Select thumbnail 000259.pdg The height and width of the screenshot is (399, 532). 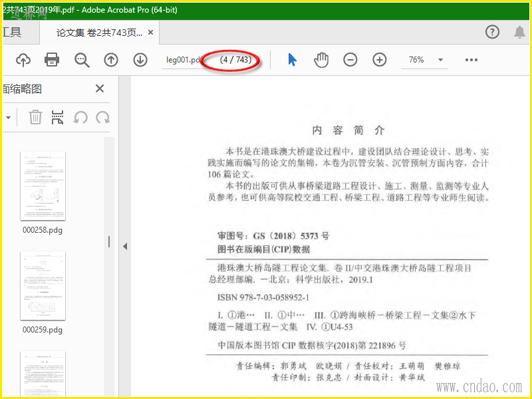tap(43, 286)
